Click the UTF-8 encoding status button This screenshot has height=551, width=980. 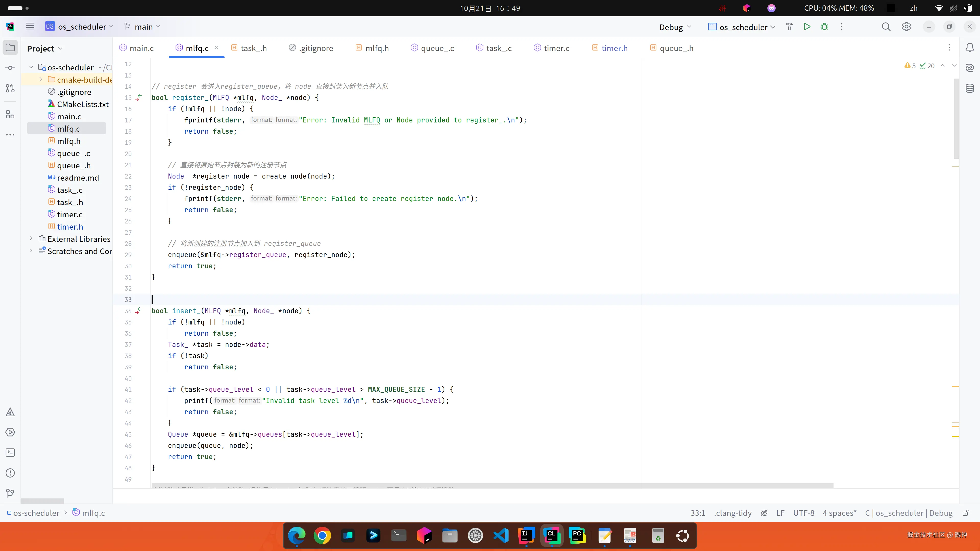803,513
